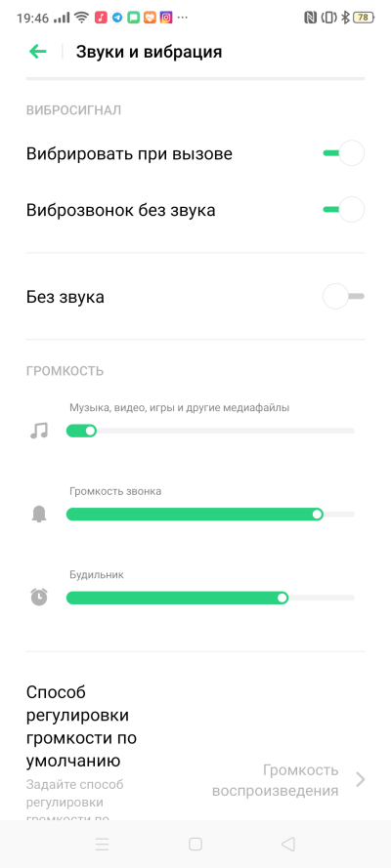Tap the Bluetooth status icon

click(345, 18)
